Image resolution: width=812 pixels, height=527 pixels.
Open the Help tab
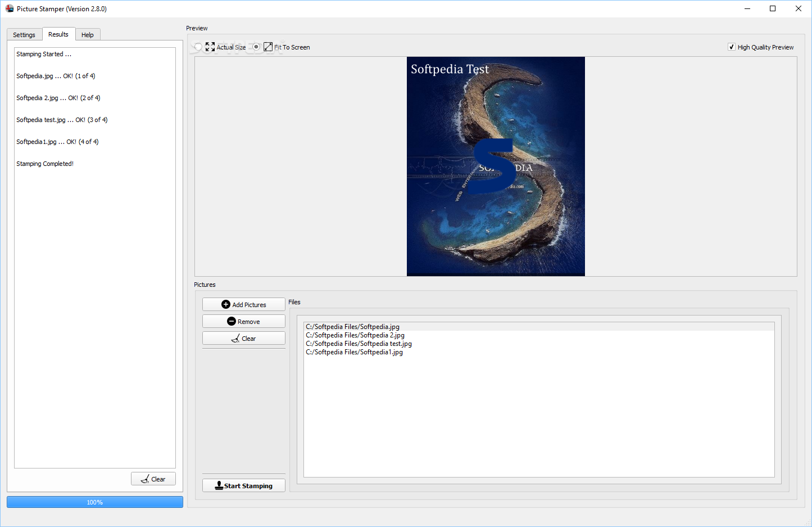(x=88, y=35)
